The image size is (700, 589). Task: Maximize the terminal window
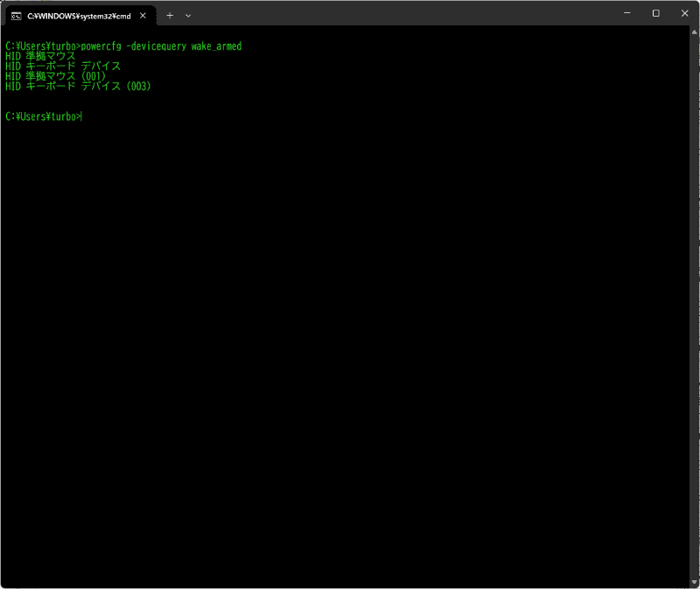tap(656, 12)
